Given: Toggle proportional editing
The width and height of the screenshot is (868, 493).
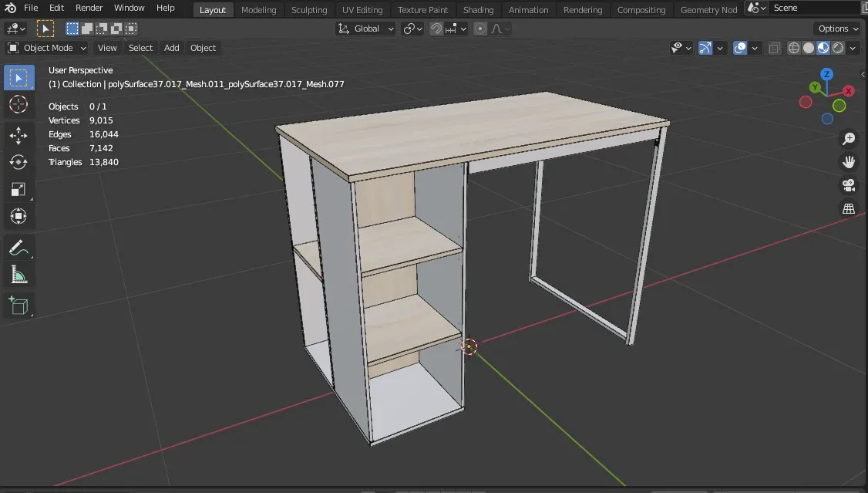Looking at the screenshot, I should [479, 28].
